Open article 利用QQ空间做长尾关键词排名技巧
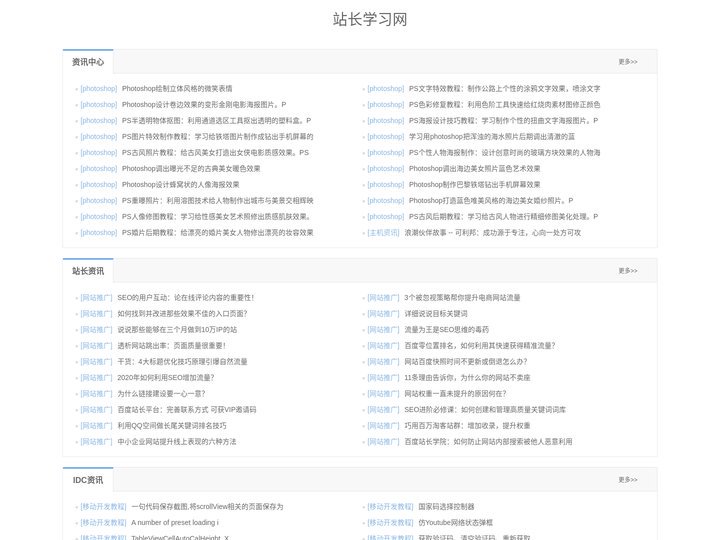 click(172, 426)
